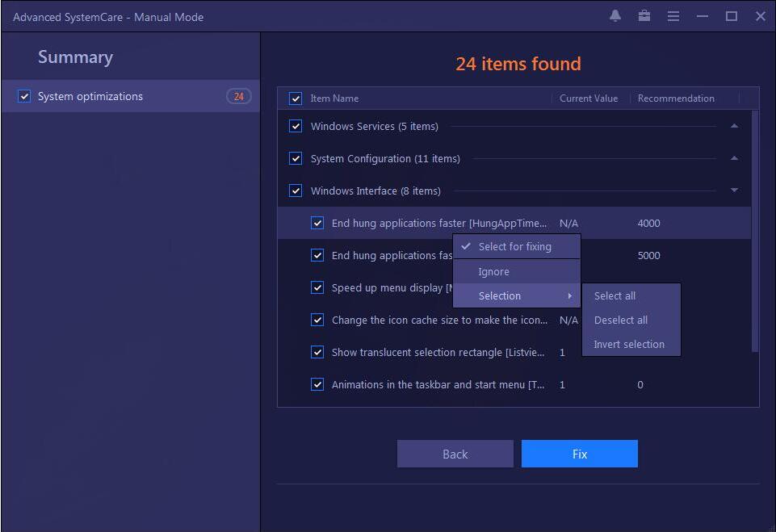Click the 5000 recommendation value

point(648,255)
